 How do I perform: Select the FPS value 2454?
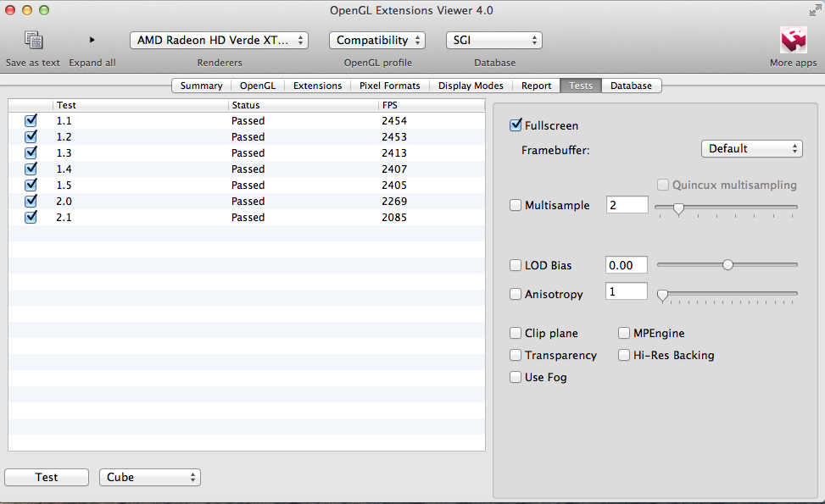(394, 121)
